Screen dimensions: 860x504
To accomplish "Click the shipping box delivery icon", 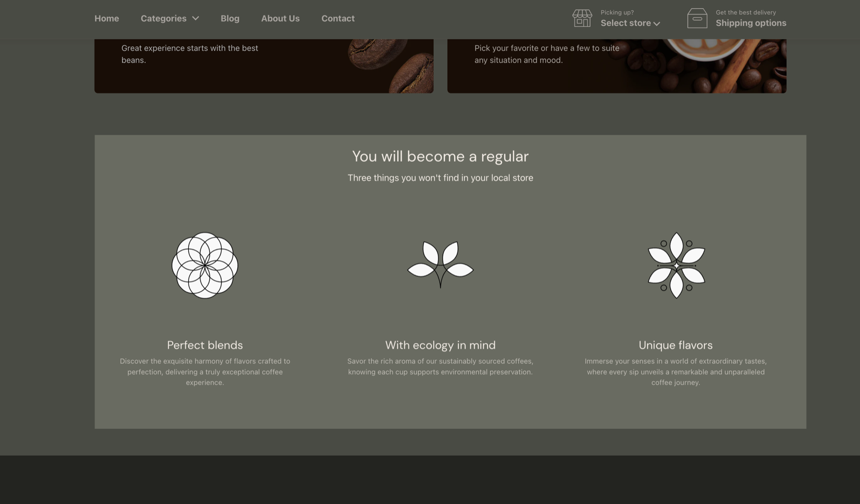I will (697, 18).
